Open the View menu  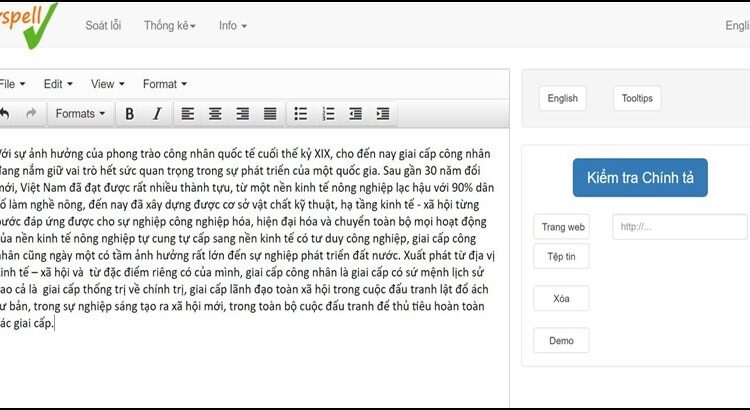coord(107,84)
